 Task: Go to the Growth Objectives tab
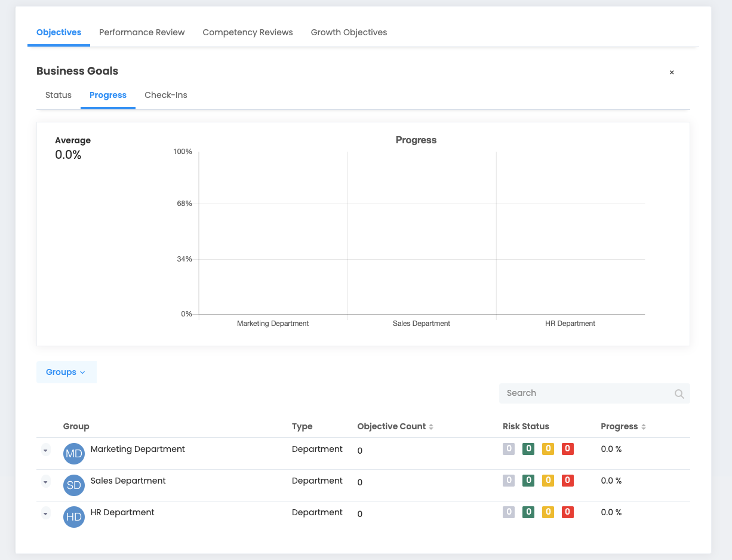pyautogui.click(x=349, y=32)
